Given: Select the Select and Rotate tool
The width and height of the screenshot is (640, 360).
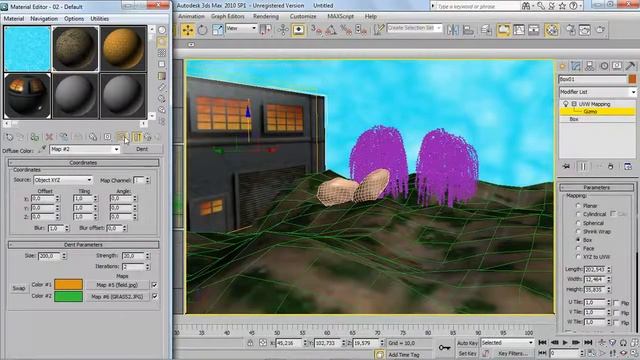Looking at the screenshot, I should click(202, 30).
